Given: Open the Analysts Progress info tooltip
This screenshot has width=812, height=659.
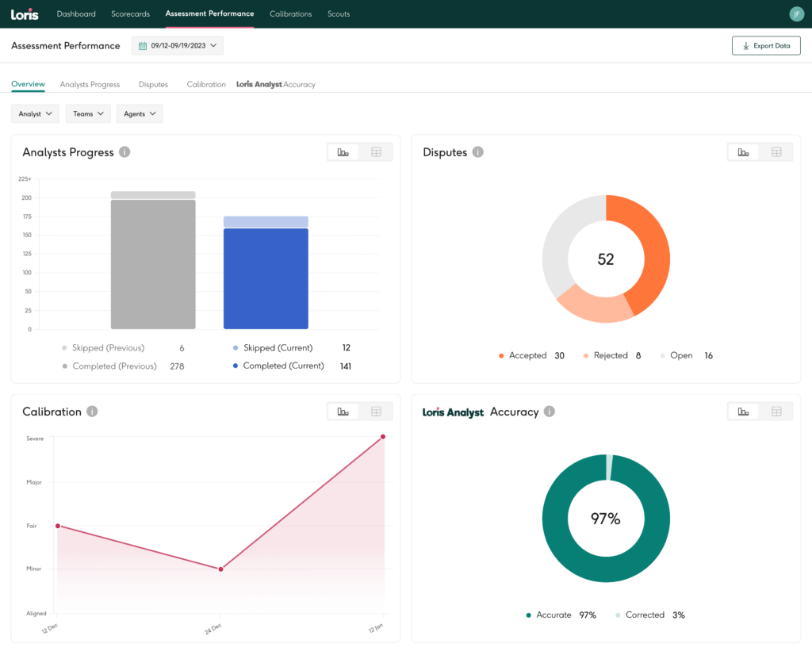Looking at the screenshot, I should click(x=124, y=152).
